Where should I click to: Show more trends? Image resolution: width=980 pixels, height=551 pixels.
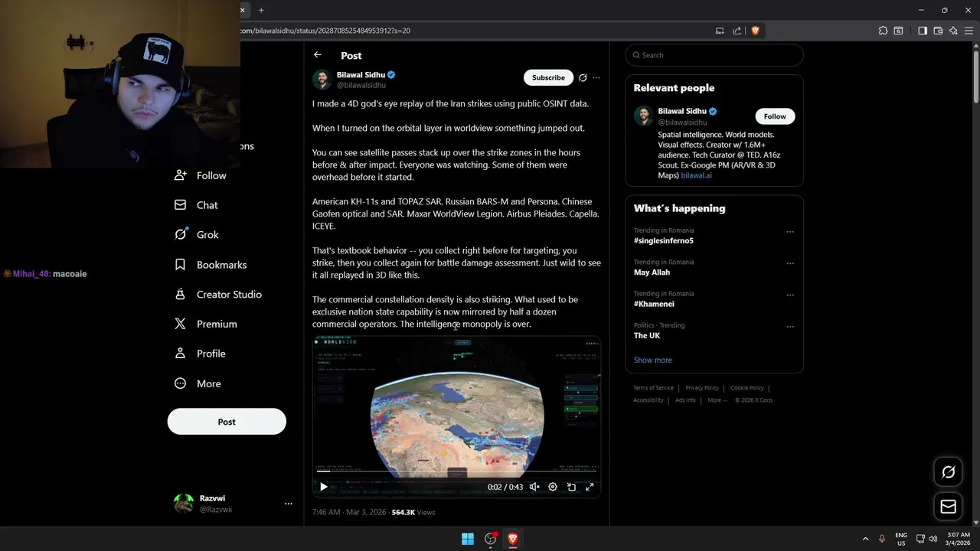(x=653, y=360)
